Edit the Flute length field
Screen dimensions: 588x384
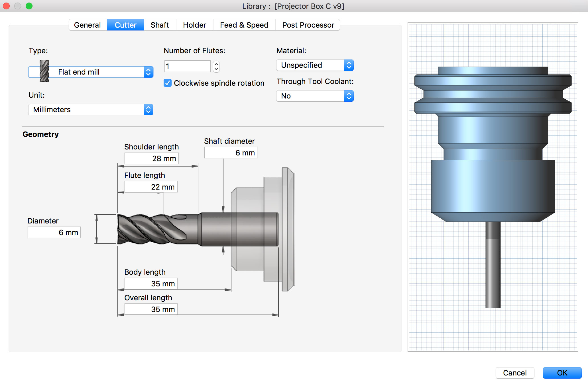[x=150, y=187]
